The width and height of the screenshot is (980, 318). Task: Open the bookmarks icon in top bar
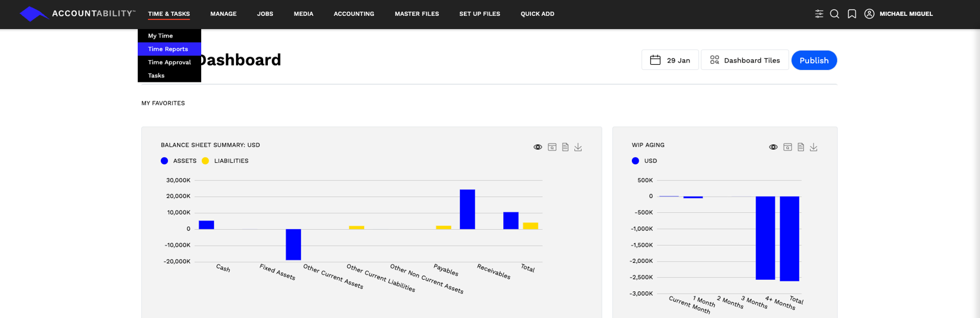point(852,14)
